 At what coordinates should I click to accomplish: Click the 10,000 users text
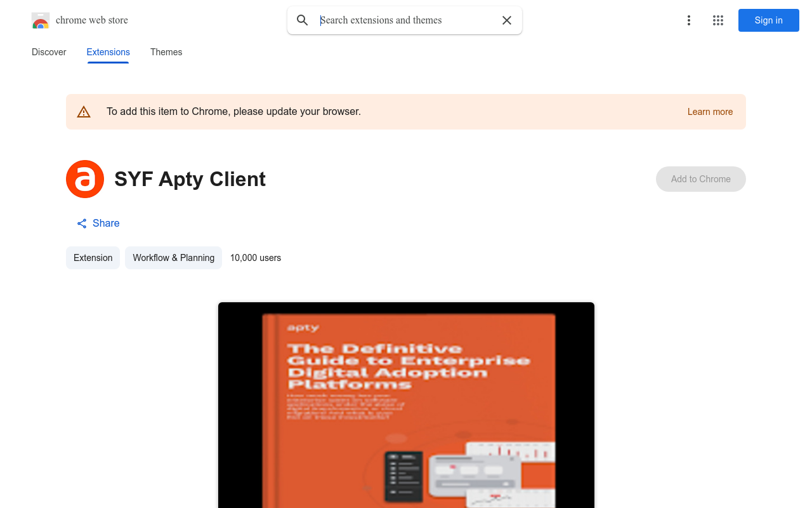tap(256, 258)
